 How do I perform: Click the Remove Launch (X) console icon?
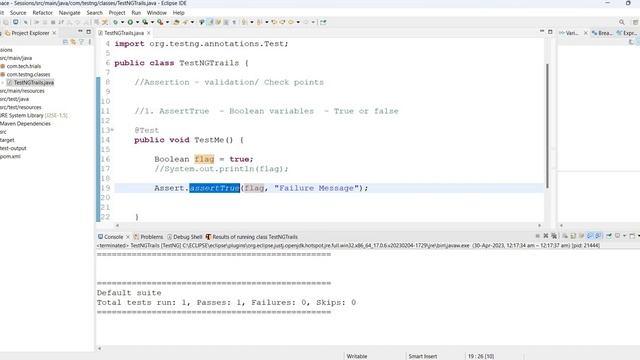(x=546, y=236)
